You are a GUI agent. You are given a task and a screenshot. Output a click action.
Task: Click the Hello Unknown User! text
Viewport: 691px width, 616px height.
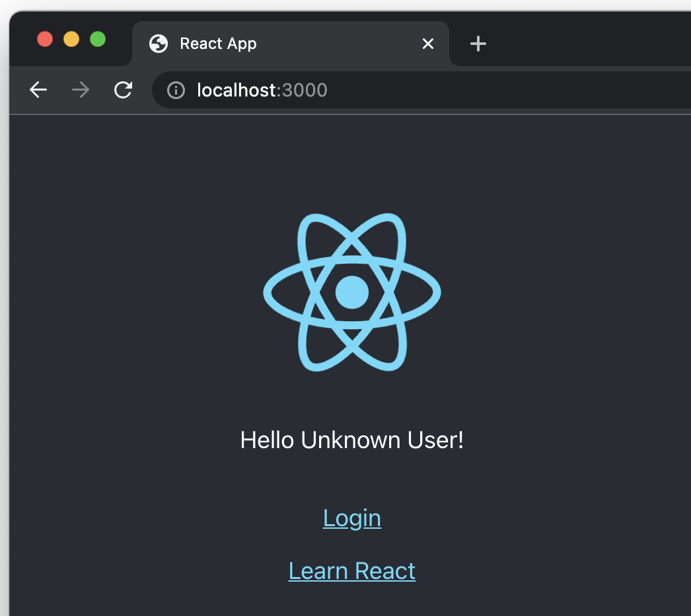click(351, 440)
